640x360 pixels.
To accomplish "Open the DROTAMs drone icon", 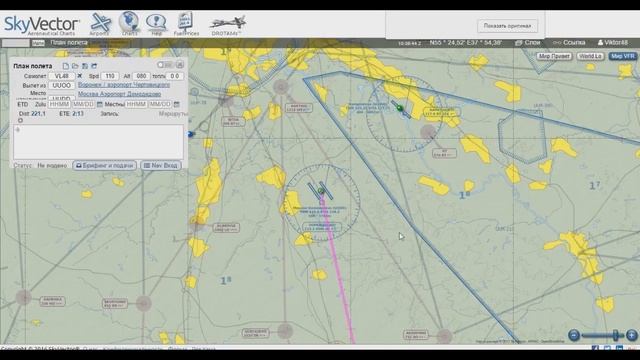I will [x=227, y=25].
